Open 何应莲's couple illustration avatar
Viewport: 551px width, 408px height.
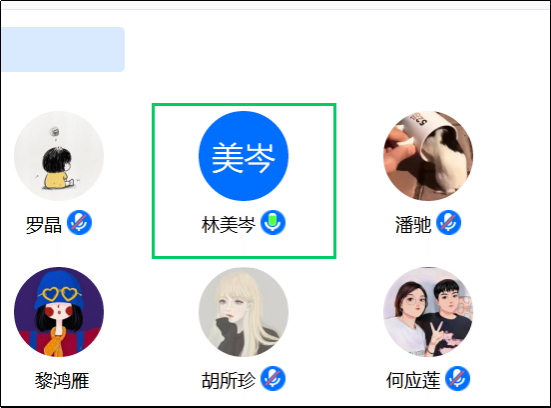click(x=428, y=312)
